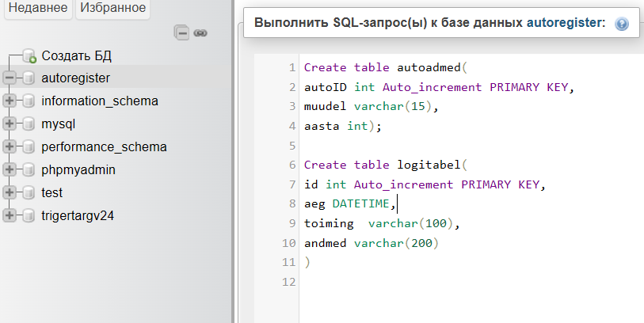The height and width of the screenshot is (323, 644).
Task: Open the mysql database
Action: [x=59, y=124]
